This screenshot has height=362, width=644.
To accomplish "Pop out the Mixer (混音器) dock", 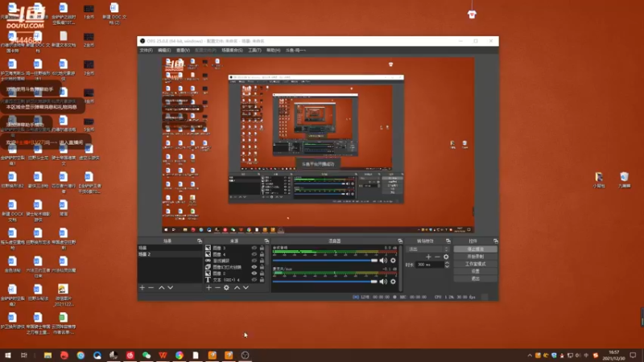I will pos(400,241).
